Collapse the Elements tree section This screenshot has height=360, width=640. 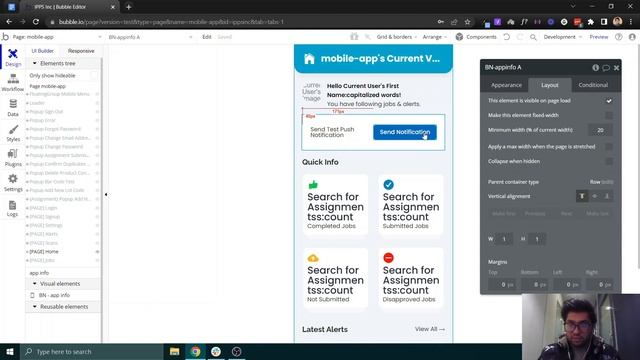[35, 63]
